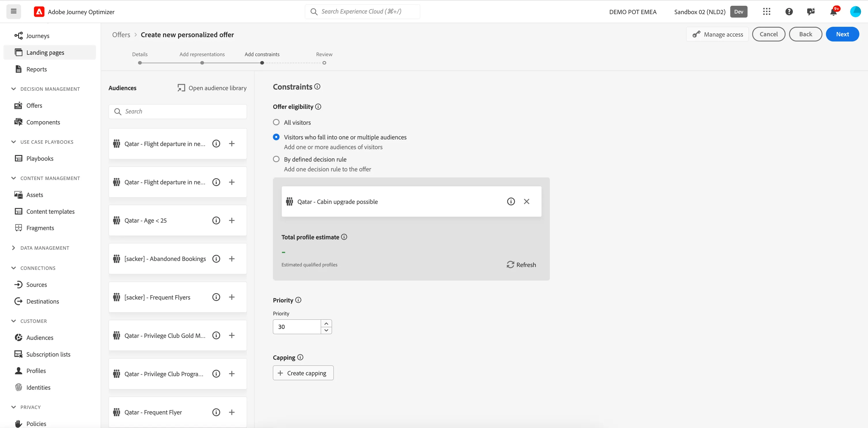Select Visitors who fall into audiences option
This screenshot has width=868, height=428.
pos(276,137)
